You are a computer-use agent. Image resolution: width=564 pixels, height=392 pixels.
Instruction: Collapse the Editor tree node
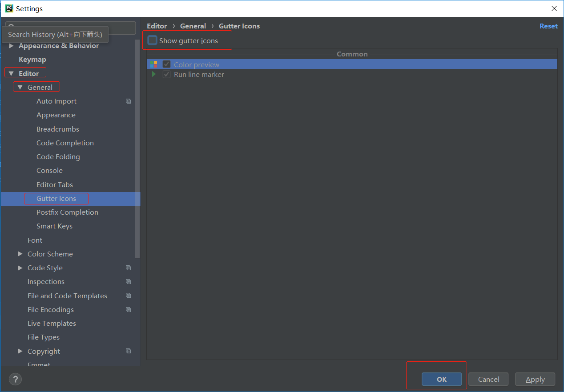click(x=11, y=72)
